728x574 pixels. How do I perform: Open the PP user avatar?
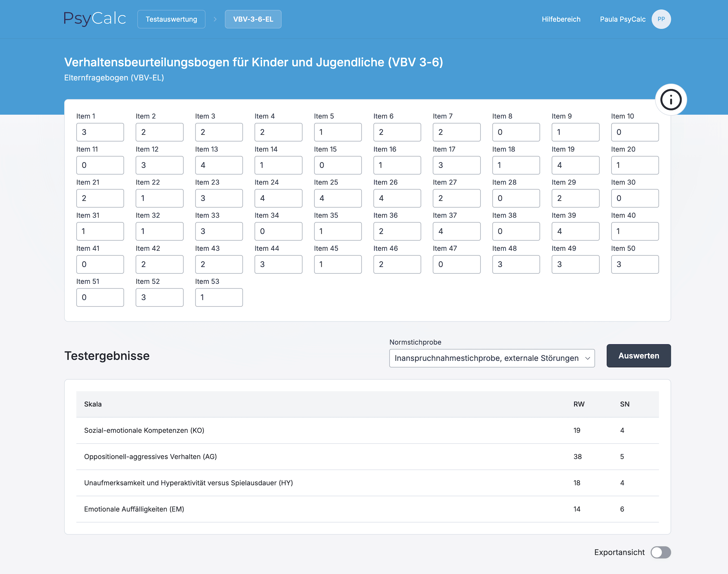[x=661, y=19]
